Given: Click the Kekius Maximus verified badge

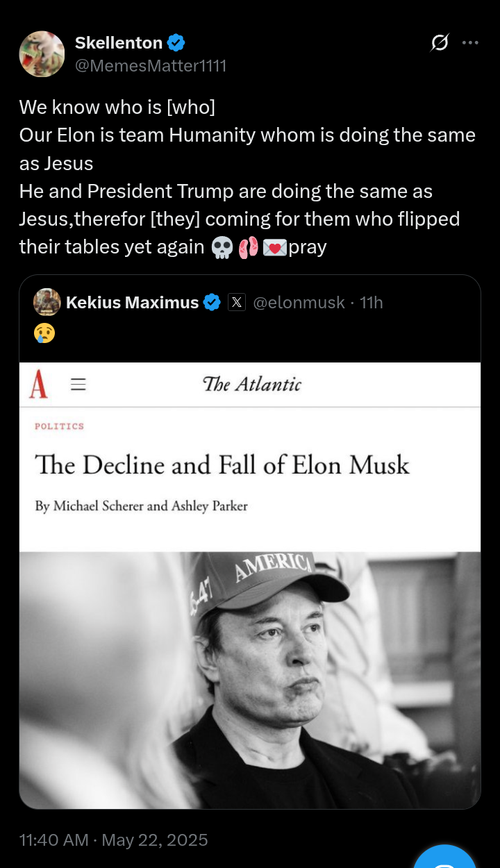Looking at the screenshot, I should pyautogui.click(x=212, y=303).
